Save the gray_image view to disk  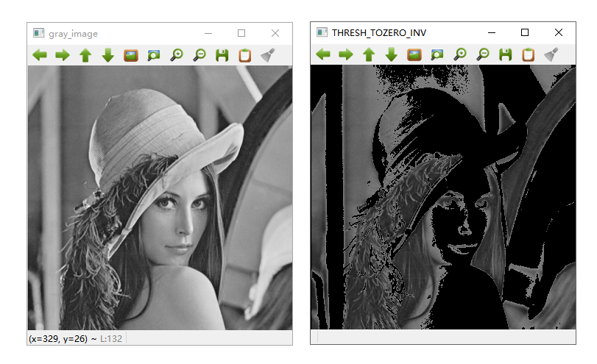click(x=222, y=55)
